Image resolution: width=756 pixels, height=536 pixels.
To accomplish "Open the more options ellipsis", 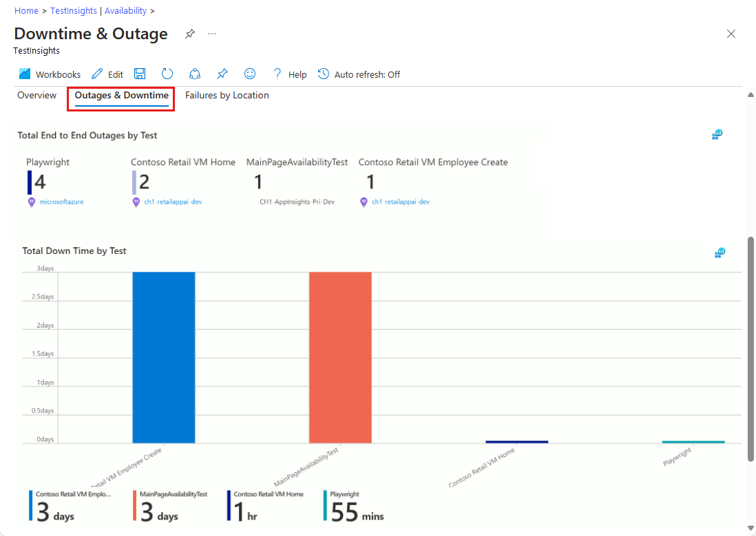I will pyautogui.click(x=212, y=34).
